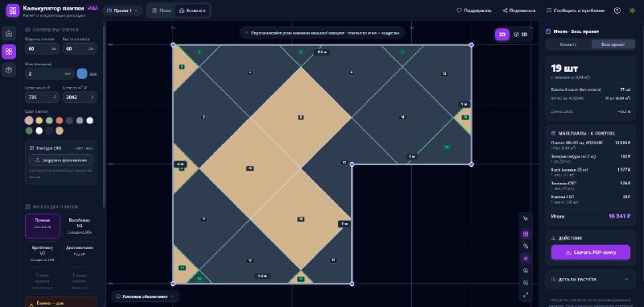Switch the canvas to 3D view
Image resolution: width=644 pixels, height=307 pixels.
coord(520,35)
